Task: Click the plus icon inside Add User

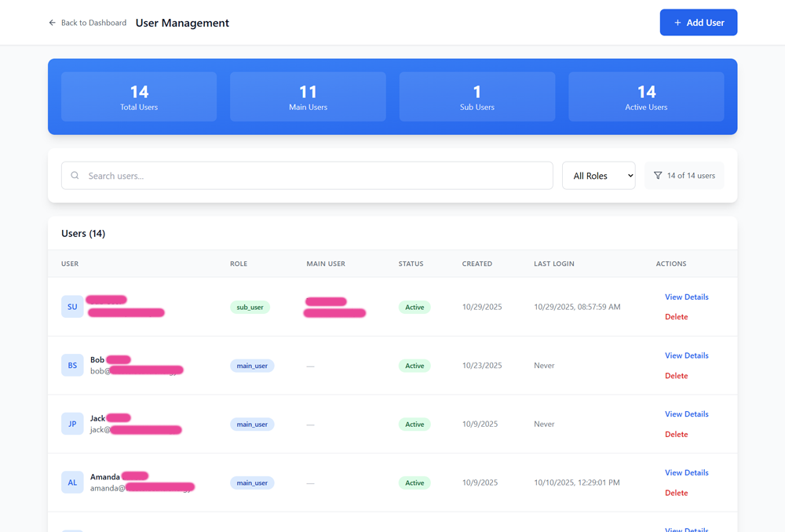Action: click(x=677, y=22)
